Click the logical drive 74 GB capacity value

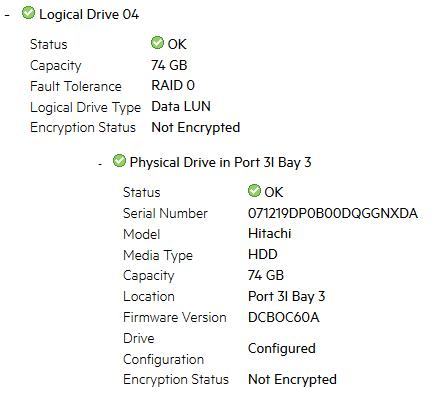pyautogui.click(x=169, y=65)
